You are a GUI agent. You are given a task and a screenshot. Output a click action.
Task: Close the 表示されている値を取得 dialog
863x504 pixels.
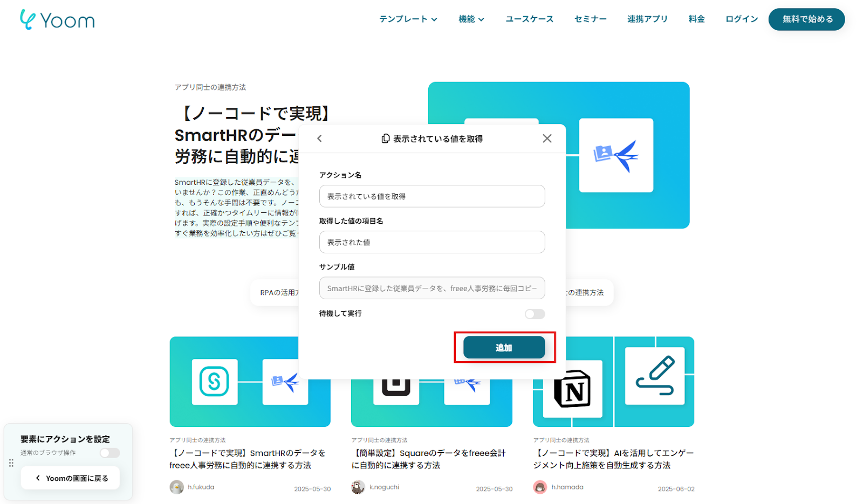pyautogui.click(x=547, y=139)
